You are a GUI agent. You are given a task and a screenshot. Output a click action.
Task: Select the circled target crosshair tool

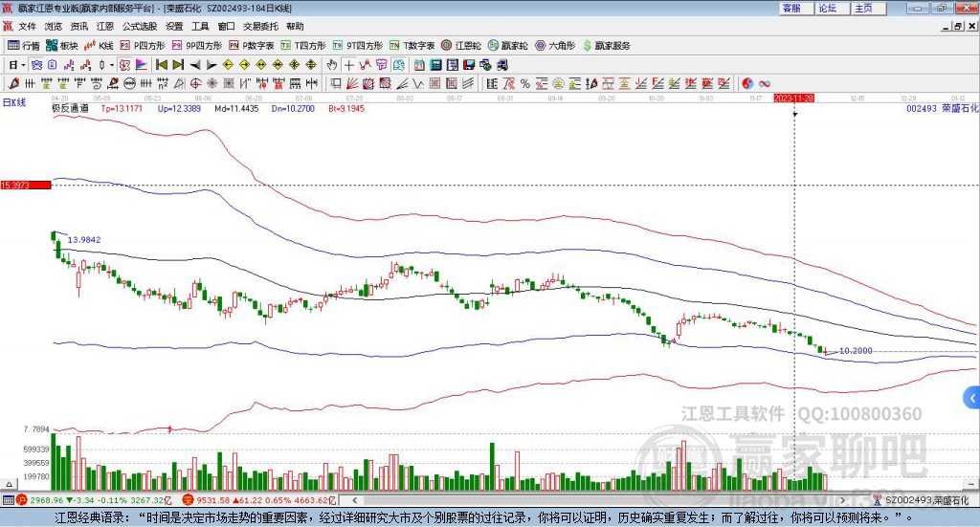pyautogui.click(x=195, y=83)
